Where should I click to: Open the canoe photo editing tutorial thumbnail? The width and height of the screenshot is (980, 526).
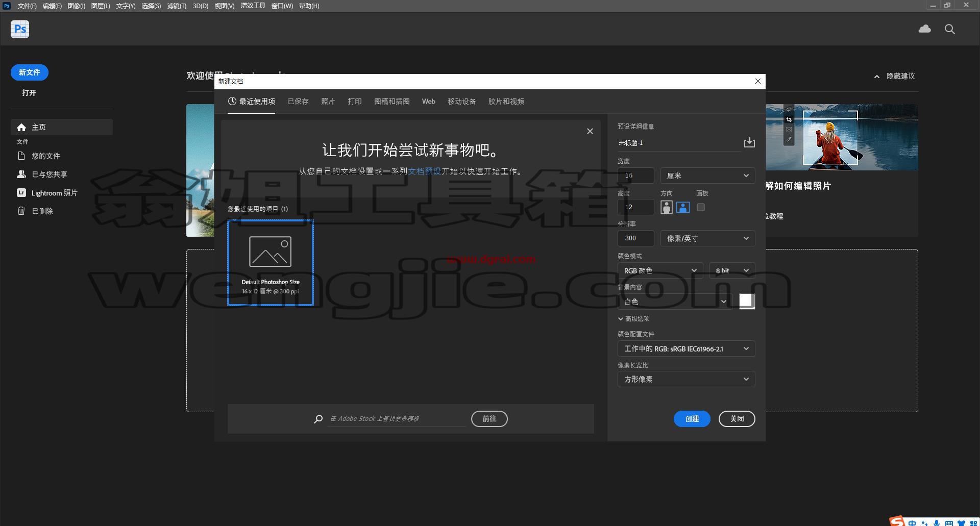coord(842,137)
